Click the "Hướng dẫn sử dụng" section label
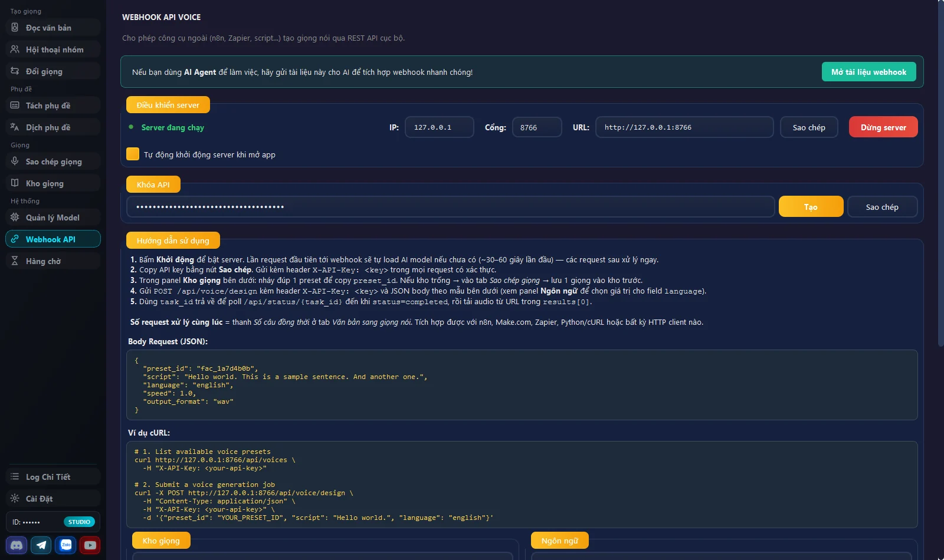The image size is (944, 560). [173, 241]
